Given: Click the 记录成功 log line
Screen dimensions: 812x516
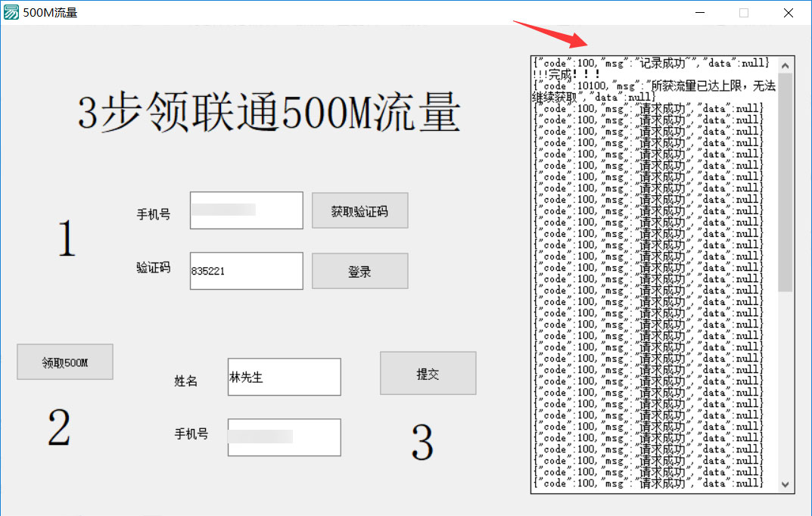Looking at the screenshot, I should tap(652, 63).
